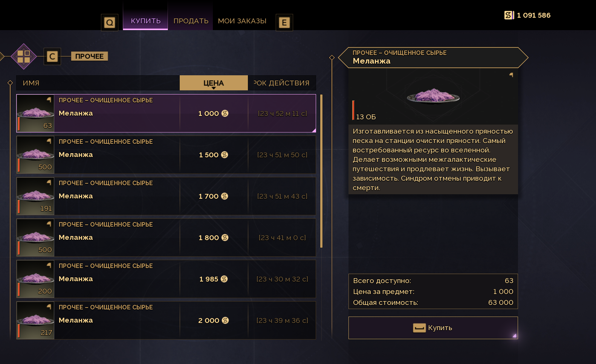
Task: Click melange thumbnail with quantity 217
Action: coord(35,320)
